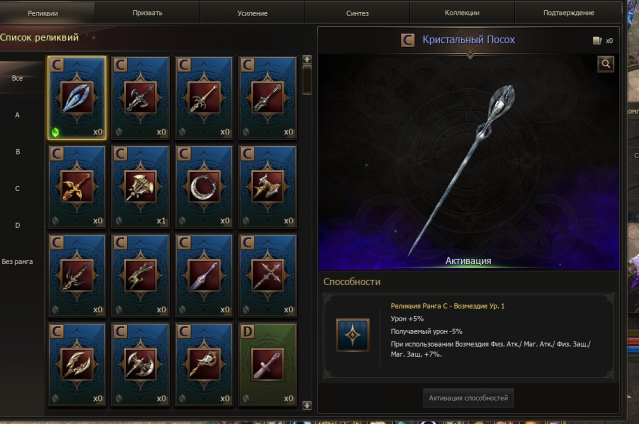Click the book icon next to x0

[597, 40]
